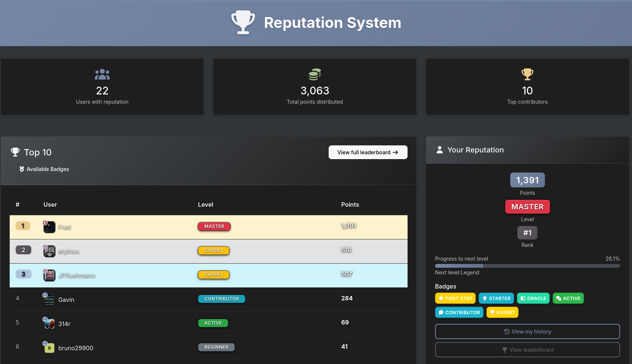
Task: Click the bruno29900 username
Action: tap(76, 348)
